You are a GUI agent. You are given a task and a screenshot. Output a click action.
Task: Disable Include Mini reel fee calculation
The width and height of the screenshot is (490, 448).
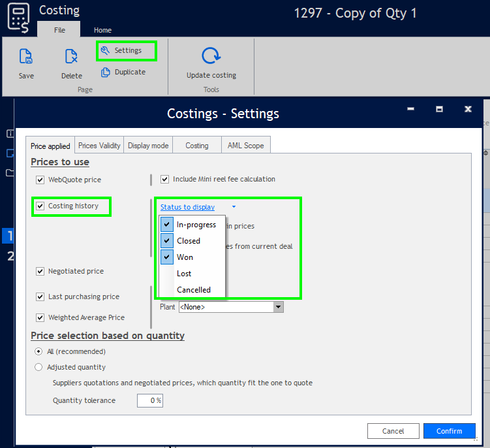[165, 179]
